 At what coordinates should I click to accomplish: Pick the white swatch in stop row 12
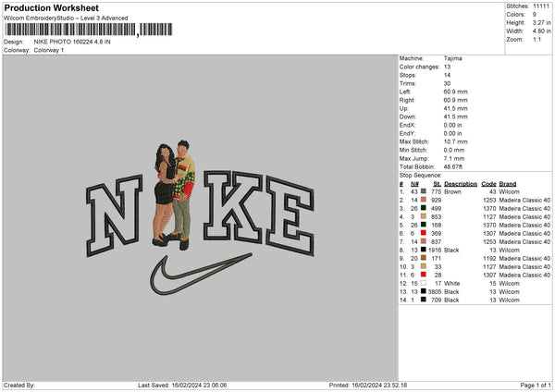tap(424, 283)
